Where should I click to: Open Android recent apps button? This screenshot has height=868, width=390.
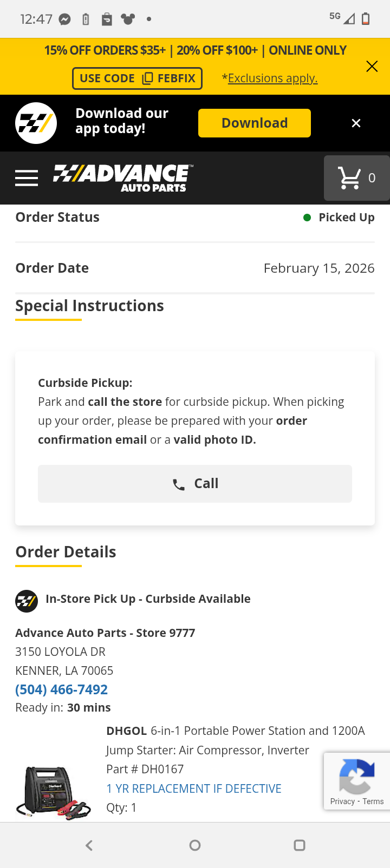(x=300, y=845)
